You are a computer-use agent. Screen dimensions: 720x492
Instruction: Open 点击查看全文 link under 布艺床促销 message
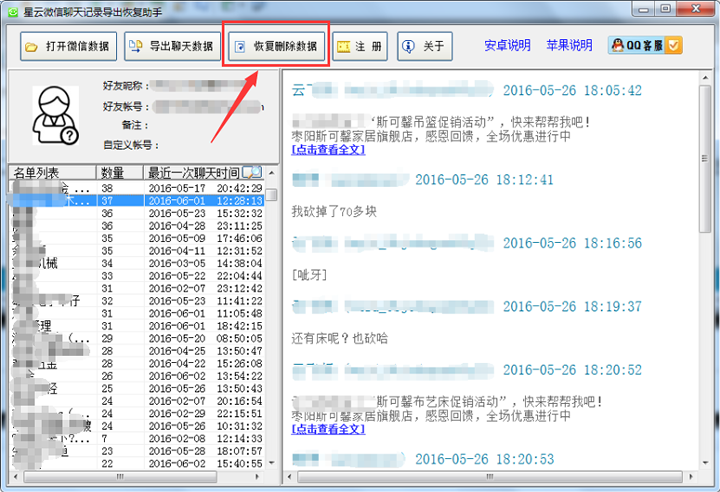coord(328,429)
